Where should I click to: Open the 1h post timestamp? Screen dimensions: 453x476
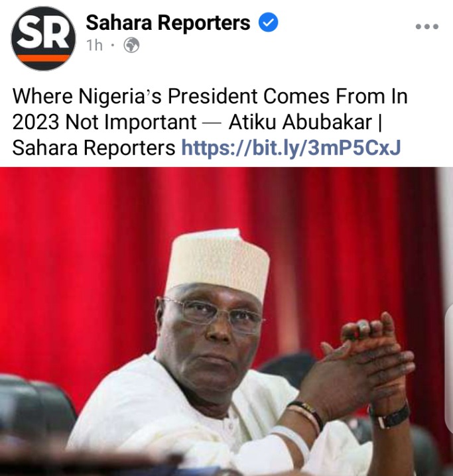(x=94, y=46)
